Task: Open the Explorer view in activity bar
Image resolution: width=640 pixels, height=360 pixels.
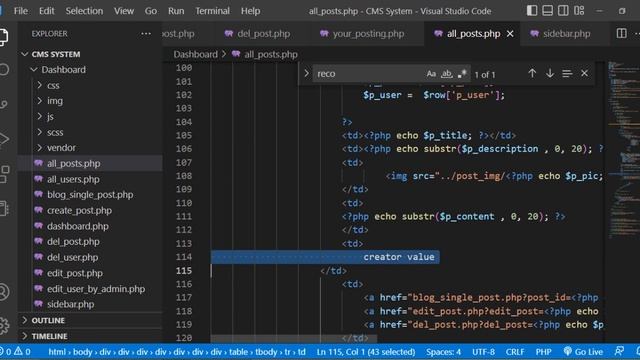Action: pyautogui.click(x=3, y=37)
